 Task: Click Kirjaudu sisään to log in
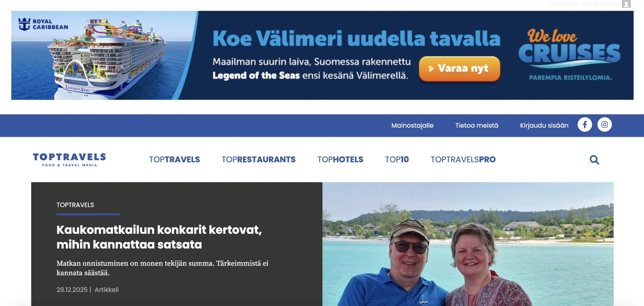coord(544,125)
